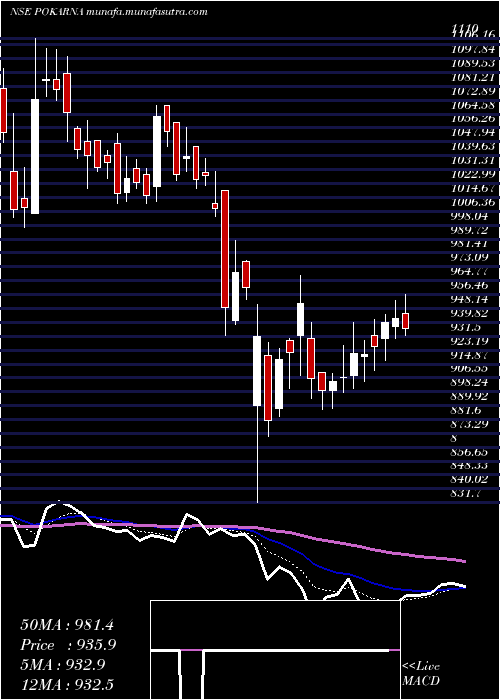Click the 1031.31 price level label
Screen dimensions: 500x700
click(474, 160)
